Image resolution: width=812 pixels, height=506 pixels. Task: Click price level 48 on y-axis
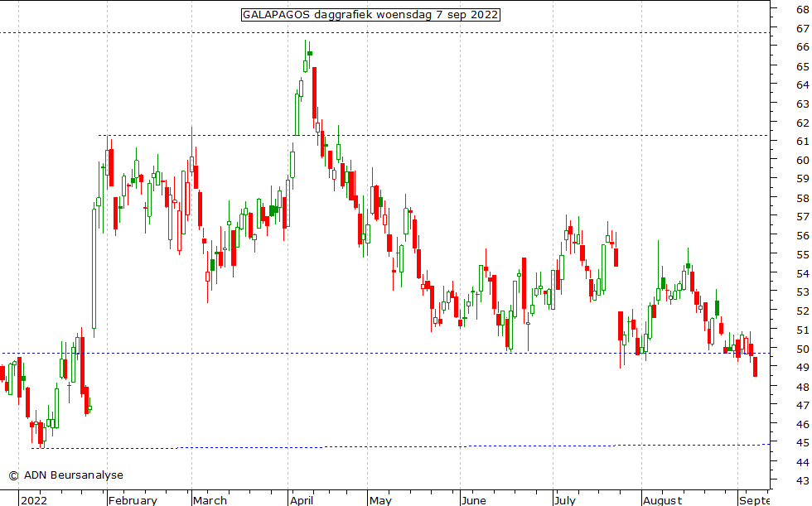[803, 387]
